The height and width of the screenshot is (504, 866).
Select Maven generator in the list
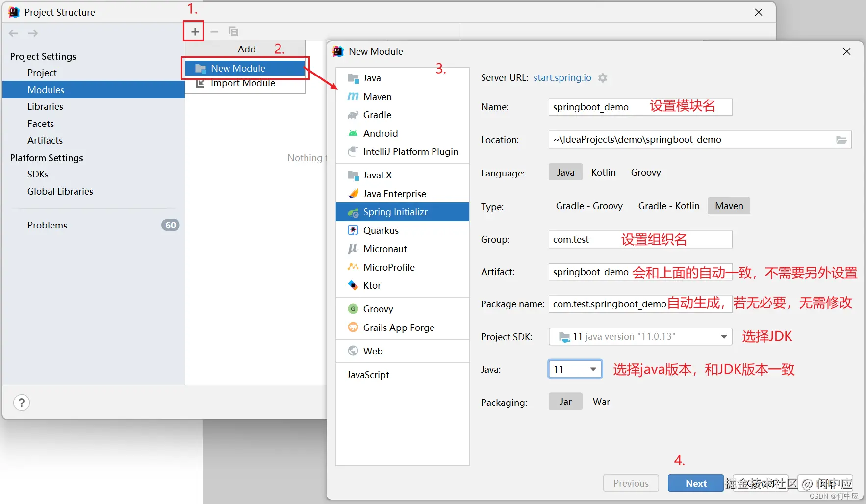[402, 97]
